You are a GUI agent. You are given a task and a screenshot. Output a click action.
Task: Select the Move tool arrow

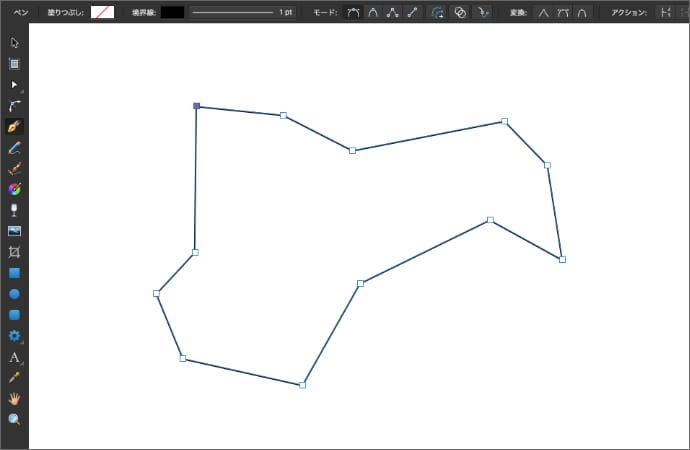pos(14,43)
